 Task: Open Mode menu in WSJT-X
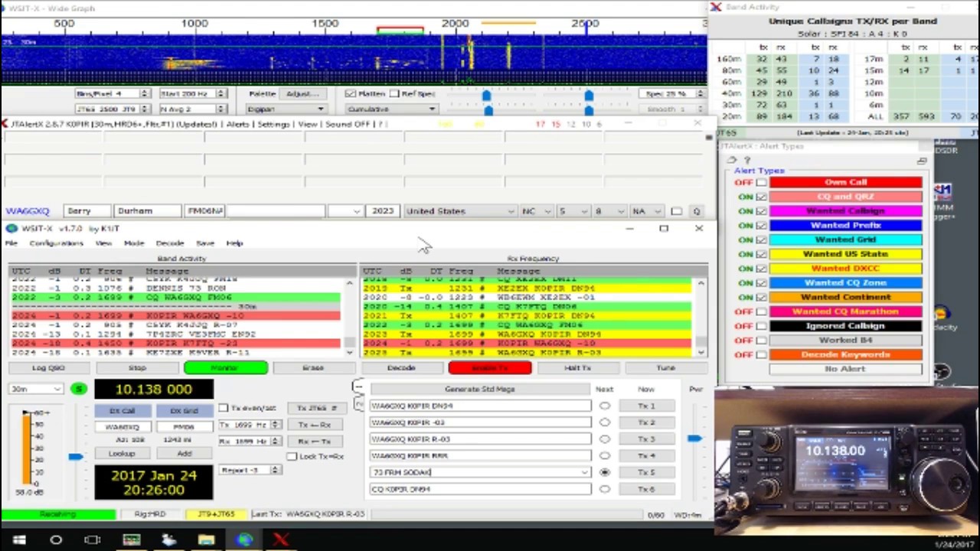[134, 243]
